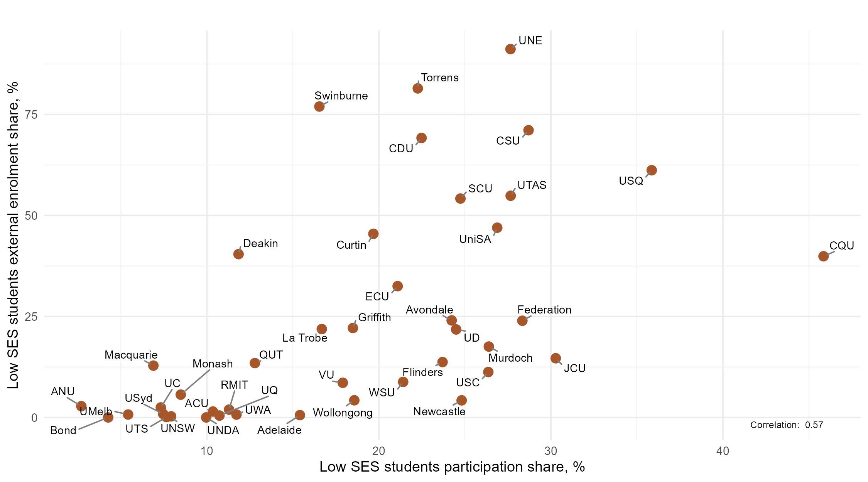Click the Wollongong label
The width and height of the screenshot is (868, 482).
(343, 413)
